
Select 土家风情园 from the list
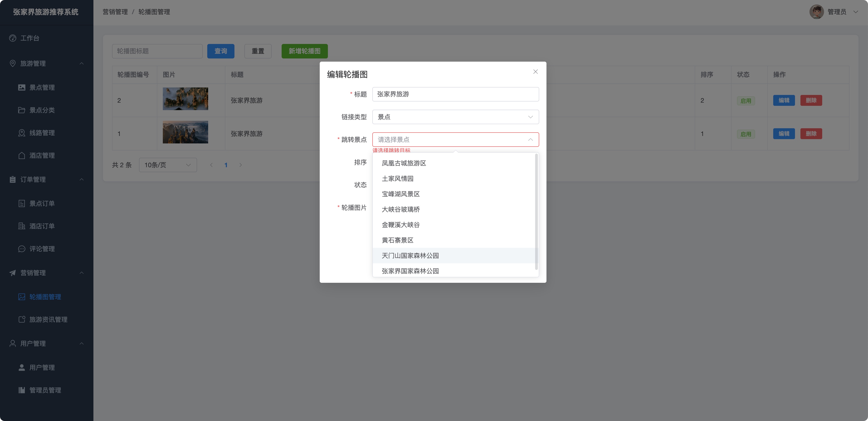454,179
